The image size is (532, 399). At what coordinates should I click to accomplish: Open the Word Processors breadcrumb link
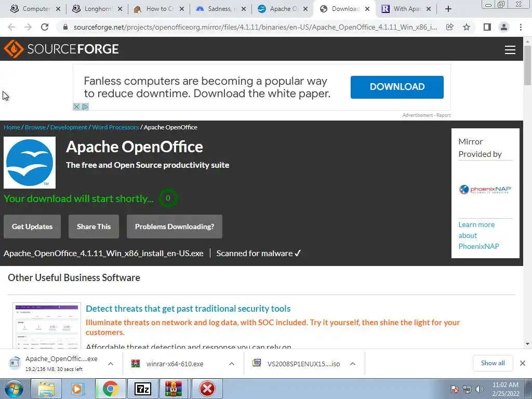115,127
